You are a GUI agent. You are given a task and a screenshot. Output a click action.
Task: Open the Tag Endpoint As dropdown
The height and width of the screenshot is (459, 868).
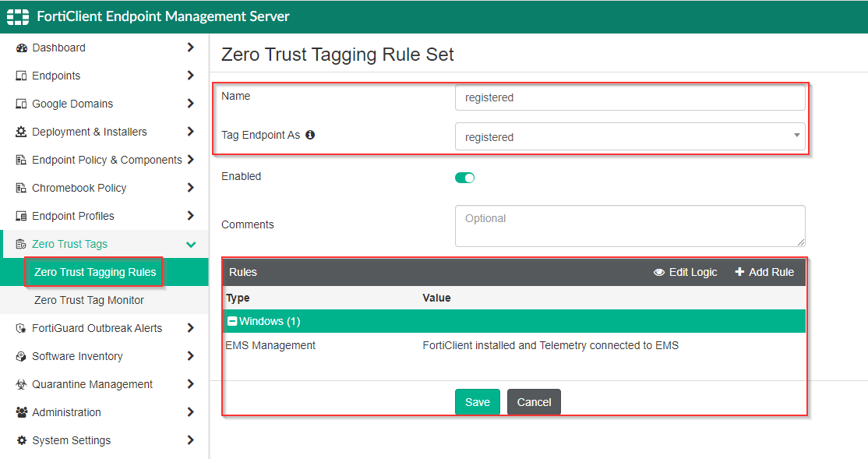798,136
